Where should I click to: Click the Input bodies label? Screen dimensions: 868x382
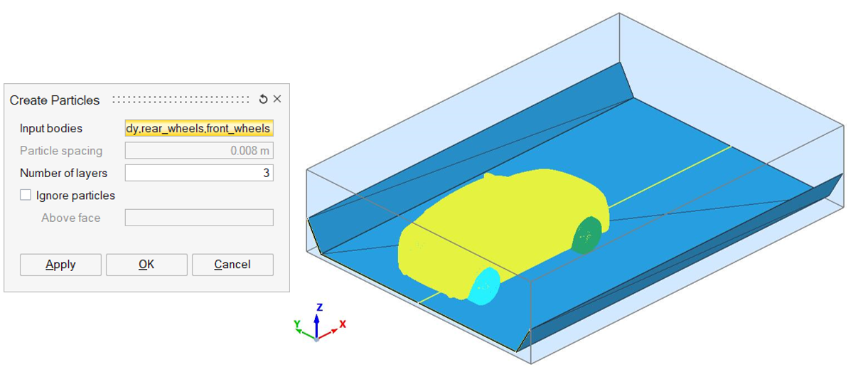pyautogui.click(x=51, y=129)
